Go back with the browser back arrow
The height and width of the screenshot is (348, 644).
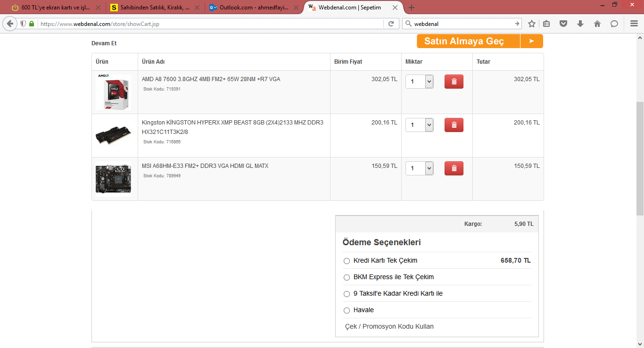(10, 24)
